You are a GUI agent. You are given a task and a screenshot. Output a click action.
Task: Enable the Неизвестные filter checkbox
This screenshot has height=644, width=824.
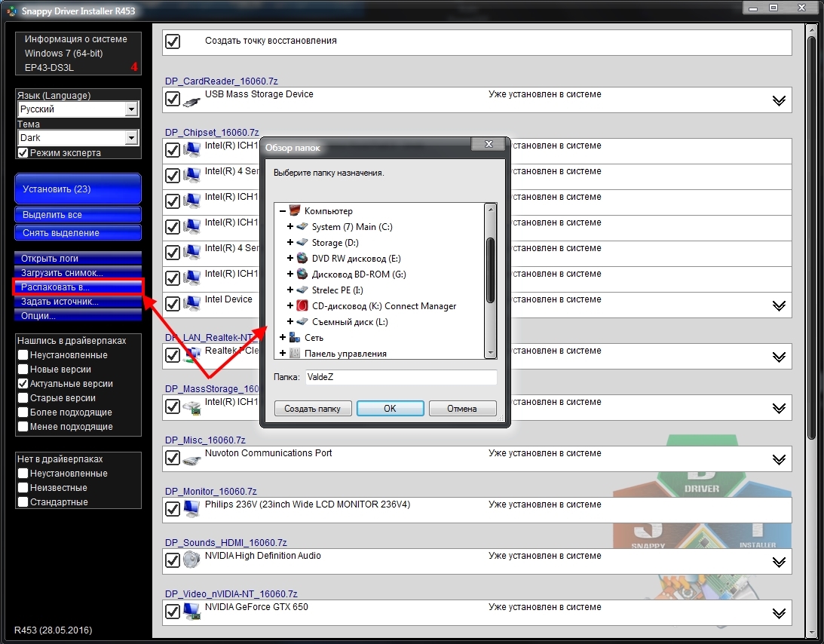[23, 487]
